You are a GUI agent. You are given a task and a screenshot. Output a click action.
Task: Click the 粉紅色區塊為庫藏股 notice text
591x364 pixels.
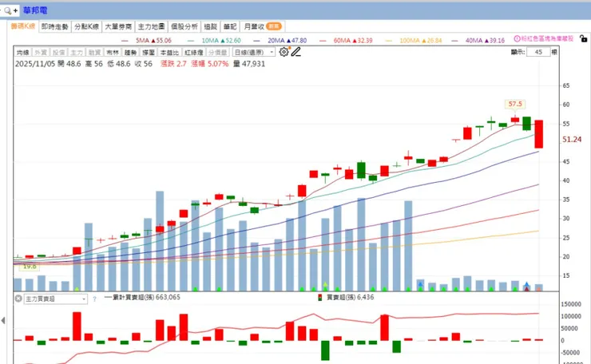point(548,38)
